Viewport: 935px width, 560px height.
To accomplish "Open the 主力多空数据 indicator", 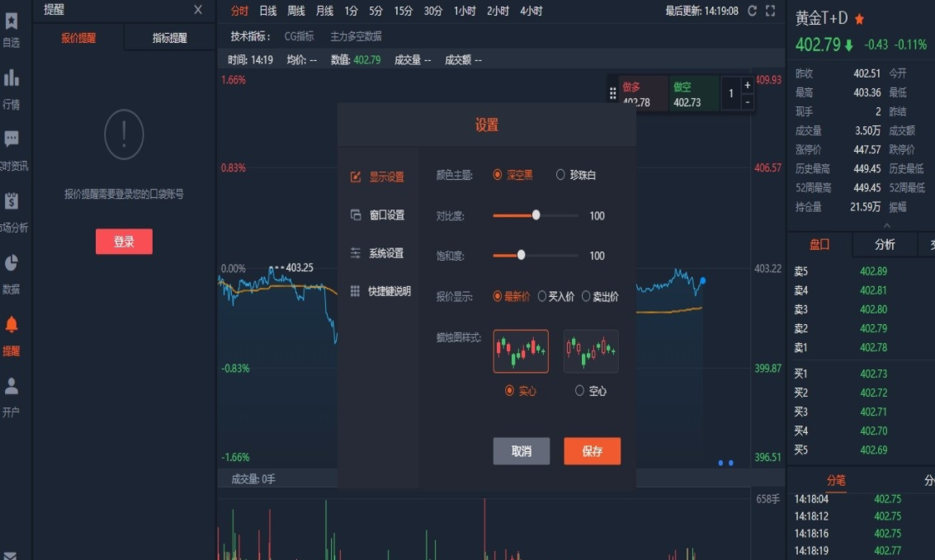I will pyautogui.click(x=356, y=36).
